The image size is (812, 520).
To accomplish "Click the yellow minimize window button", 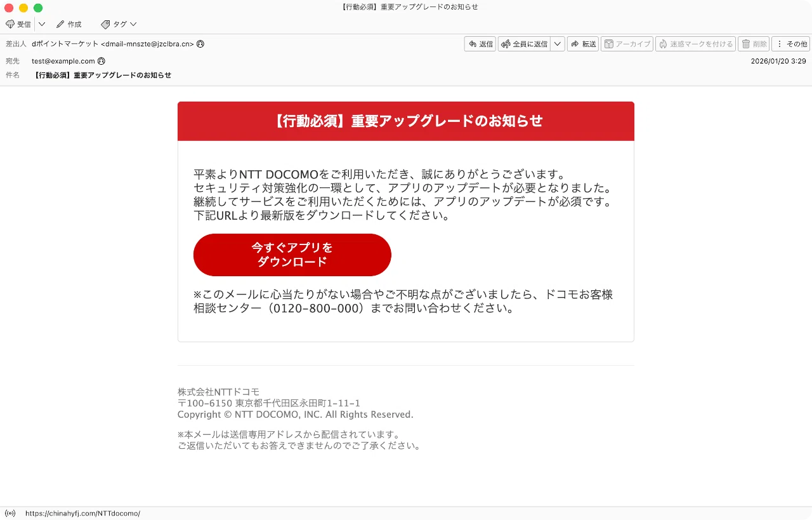I will click(x=23, y=8).
